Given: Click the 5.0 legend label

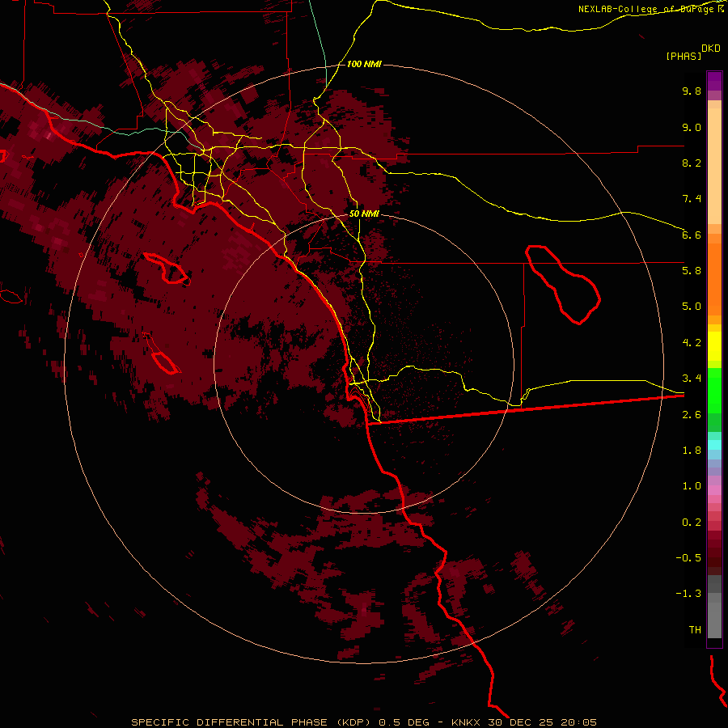Looking at the screenshot, I should click(692, 307).
